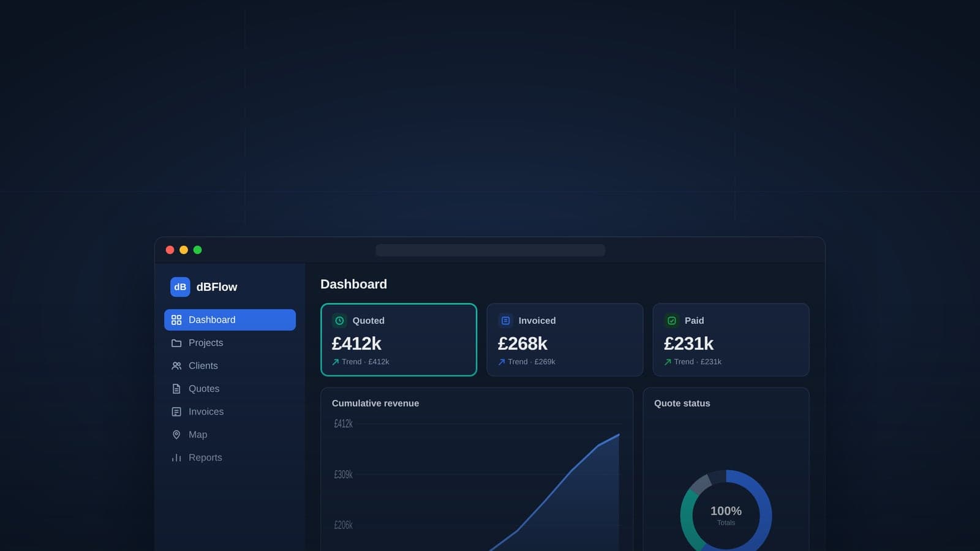Select the Quoted £412k card

[x=399, y=340]
